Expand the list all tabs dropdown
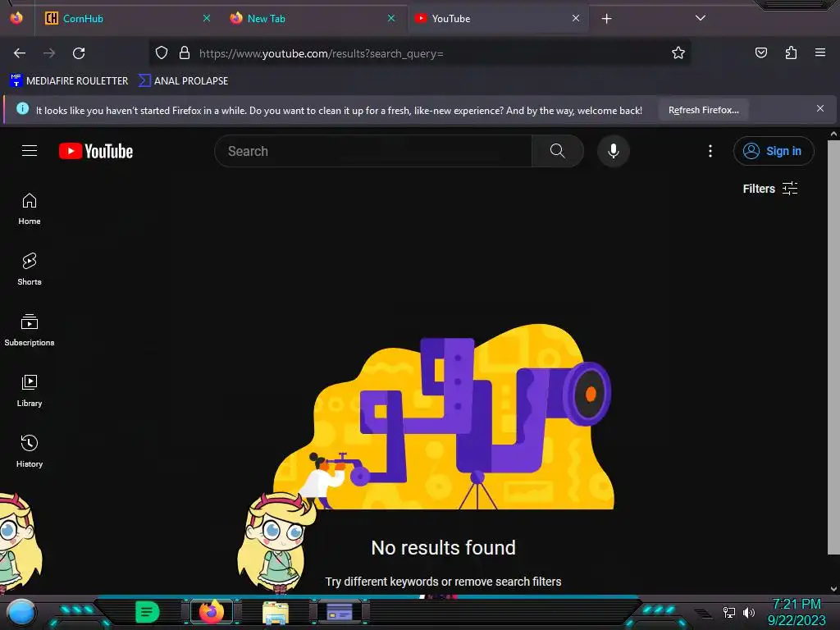 coord(701,18)
